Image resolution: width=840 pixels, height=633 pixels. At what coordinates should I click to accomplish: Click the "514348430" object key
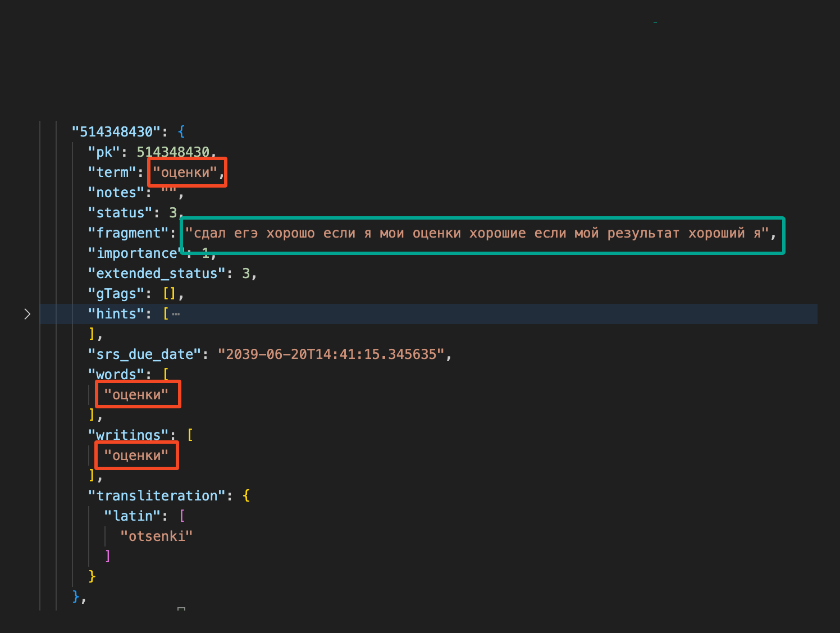pyautogui.click(x=116, y=132)
